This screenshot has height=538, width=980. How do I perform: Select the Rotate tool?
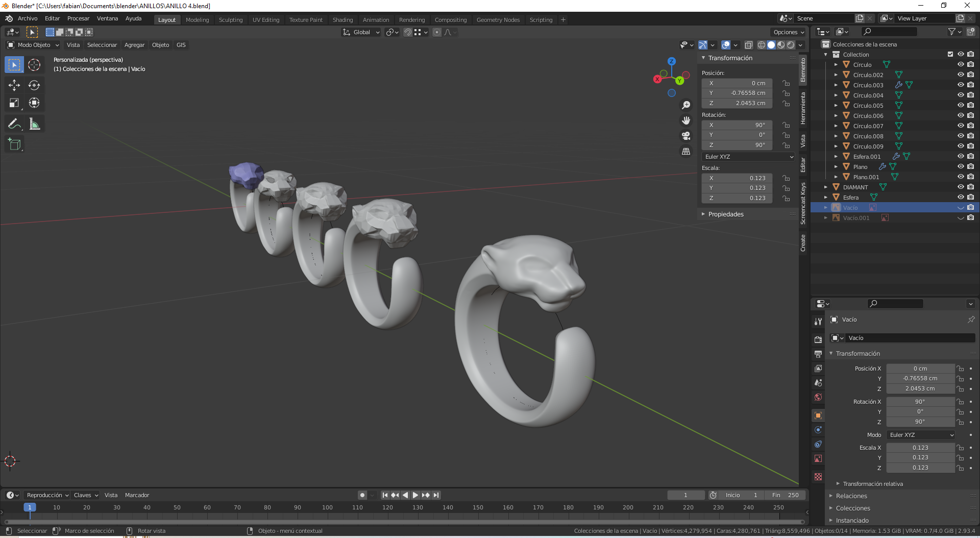pos(34,85)
